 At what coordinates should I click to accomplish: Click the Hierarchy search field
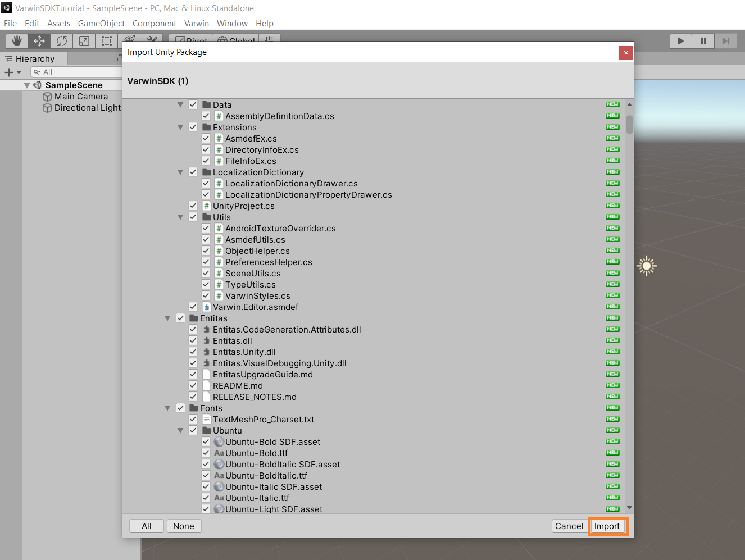point(76,72)
